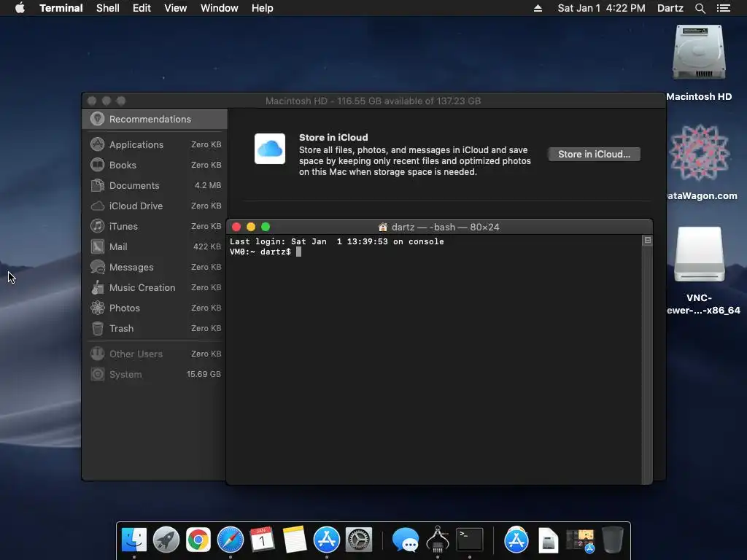Open Calendar app in the Dock
This screenshot has width=747, height=560.
pyautogui.click(x=262, y=540)
